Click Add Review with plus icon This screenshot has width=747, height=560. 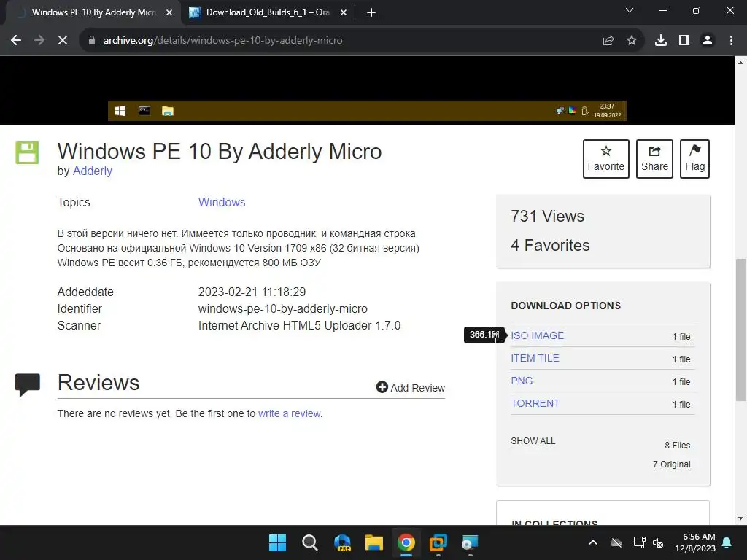(x=410, y=388)
